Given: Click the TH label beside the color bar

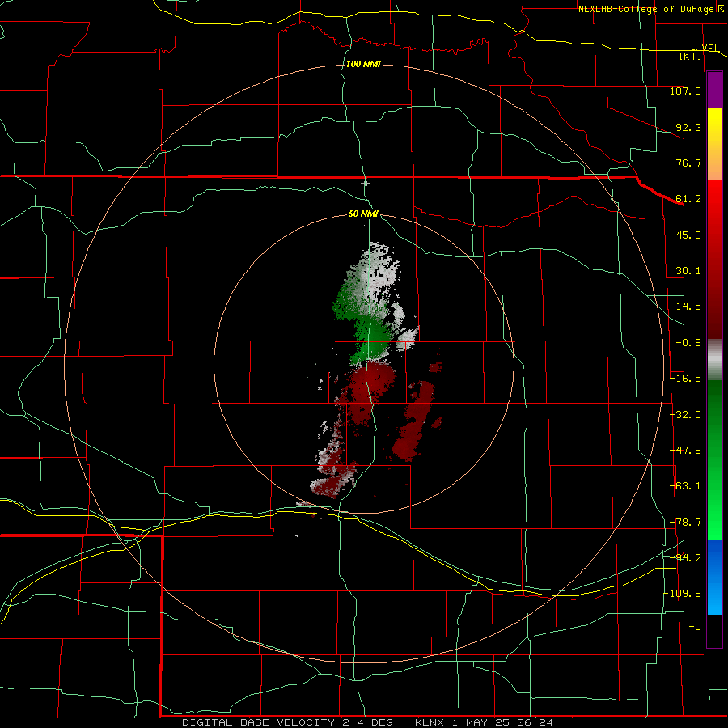Looking at the screenshot, I should [695, 630].
